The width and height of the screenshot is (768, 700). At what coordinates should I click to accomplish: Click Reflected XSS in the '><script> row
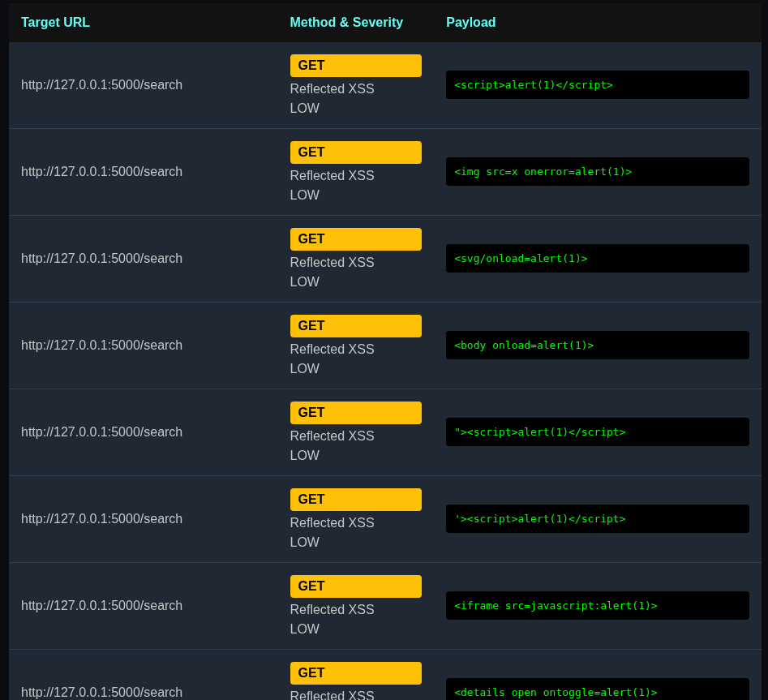tap(332, 522)
